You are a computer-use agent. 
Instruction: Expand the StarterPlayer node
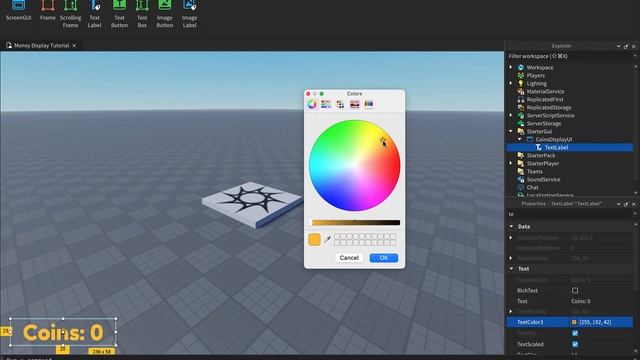tap(511, 163)
